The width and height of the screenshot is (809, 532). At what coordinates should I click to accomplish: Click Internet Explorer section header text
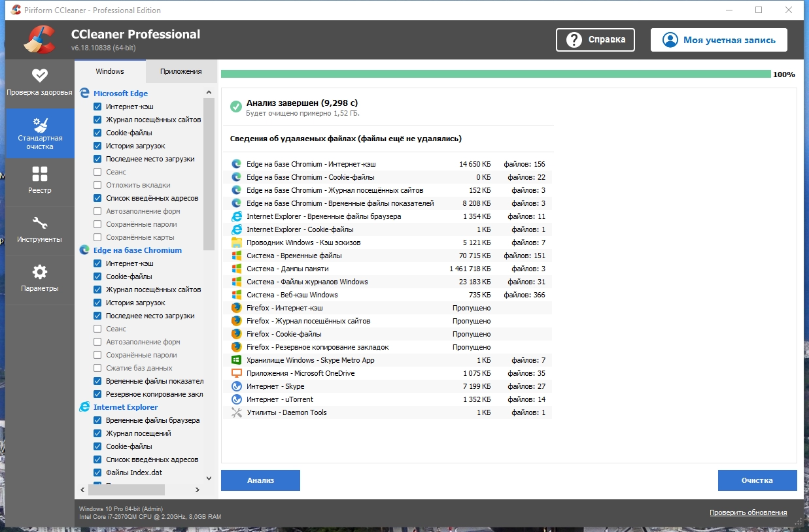tap(126, 407)
